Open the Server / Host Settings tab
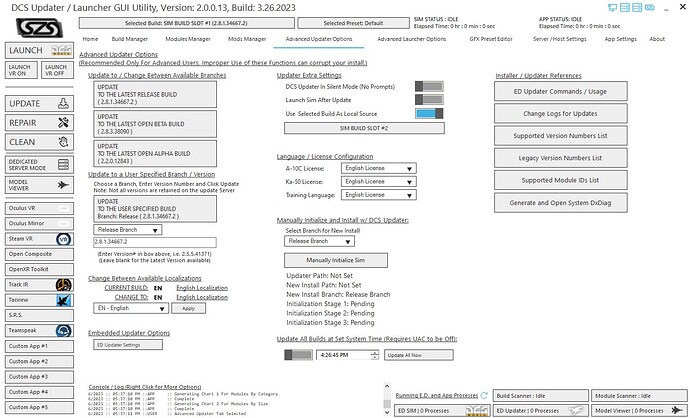The width and height of the screenshot is (690, 418). click(559, 39)
